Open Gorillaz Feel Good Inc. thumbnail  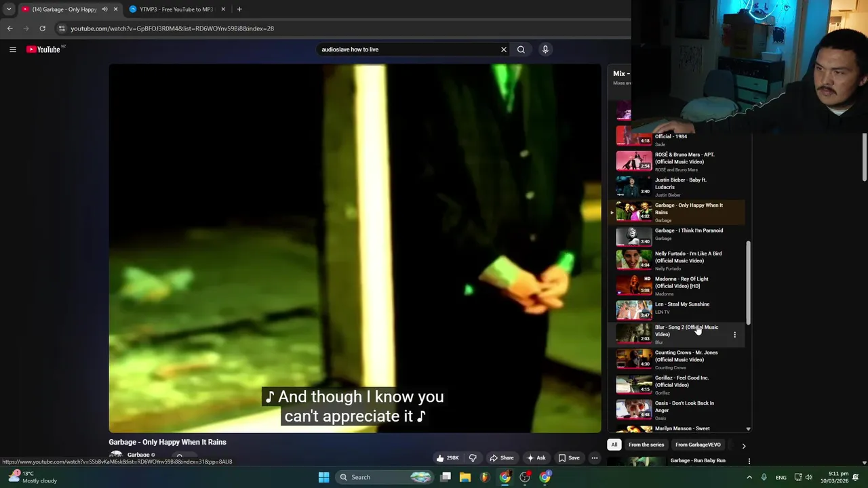(x=633, y=384)
